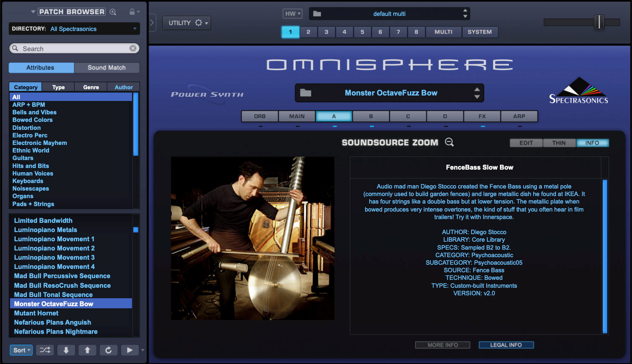Open the ARP tab
The height and width of the screenshot is (364, 632).
pyautogui.click(x=519, y=116)
